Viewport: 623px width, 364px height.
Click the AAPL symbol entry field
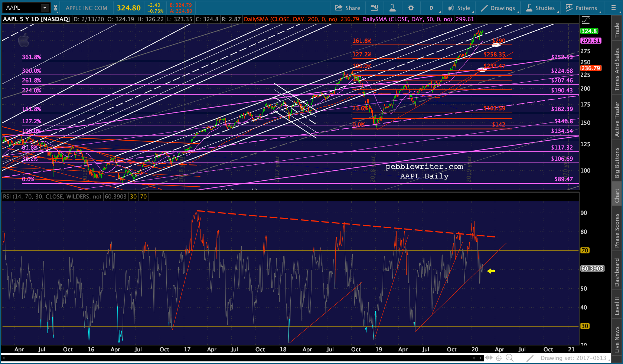coord(22,8)
